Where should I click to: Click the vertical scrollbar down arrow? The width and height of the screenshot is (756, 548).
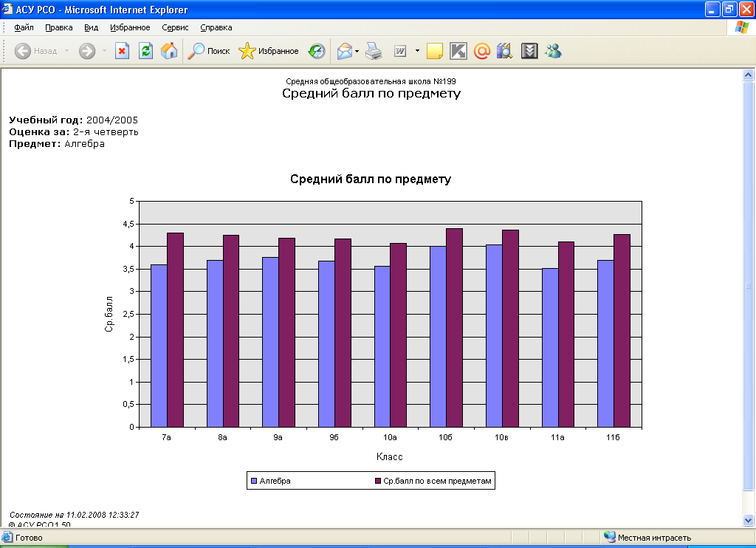click(x=748, y=519)
